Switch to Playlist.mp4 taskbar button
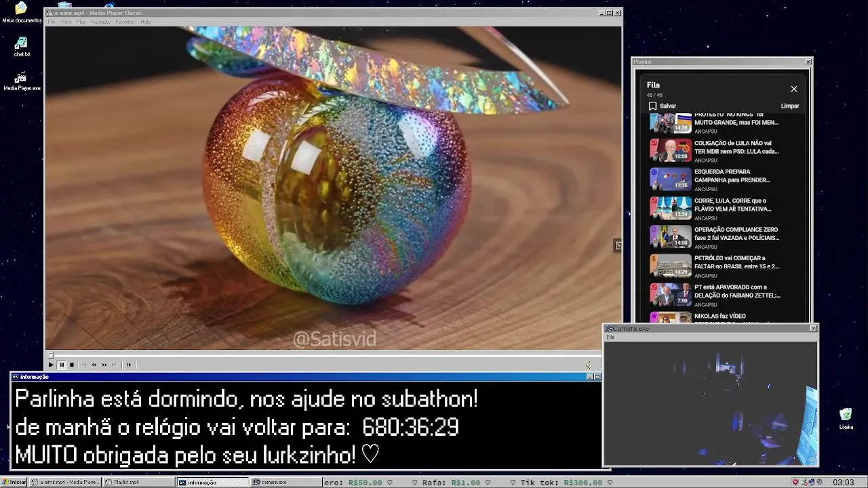This screenshot has height=488, width=868. tap(138, 482)
